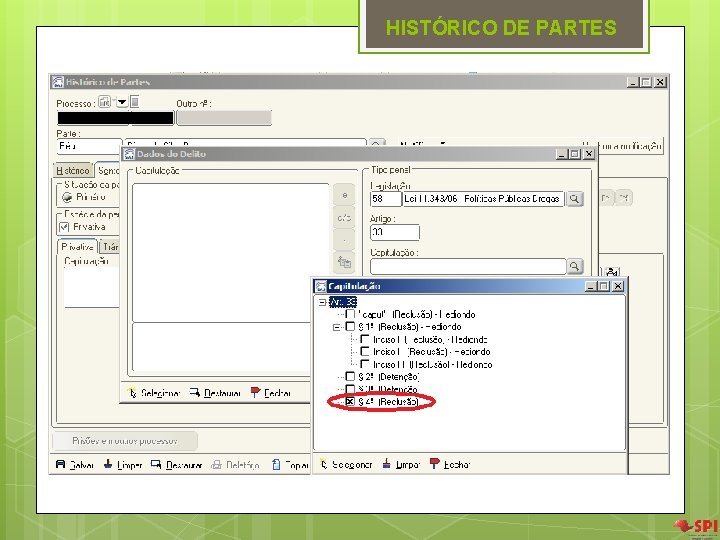Image resolution: width=720 pixels, height=540 pixels.
Task: Check the § 1º (Reclusão) - Hediondo box
Action: point(350,326)
